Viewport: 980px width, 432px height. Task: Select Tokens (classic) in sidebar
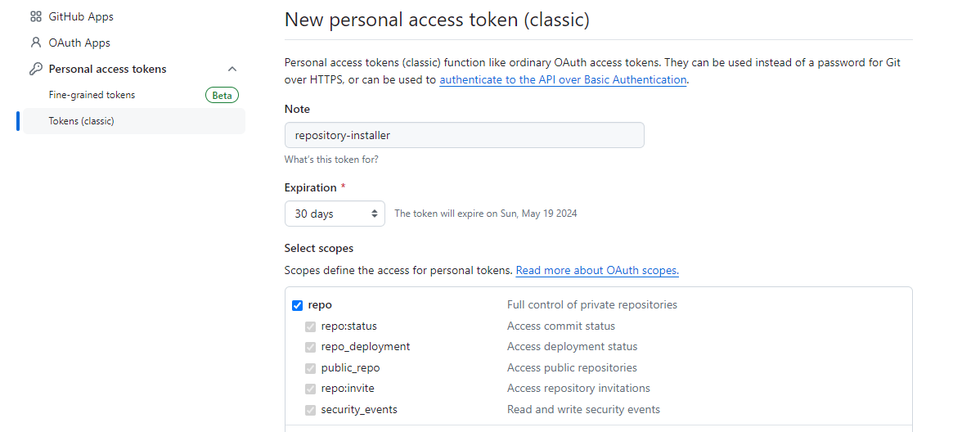coord(82,121)
